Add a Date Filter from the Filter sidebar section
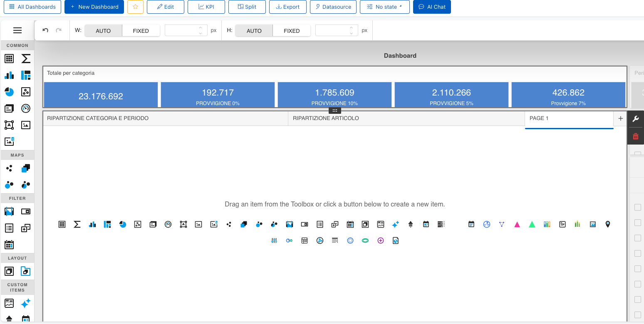 (x=9, y=245)
